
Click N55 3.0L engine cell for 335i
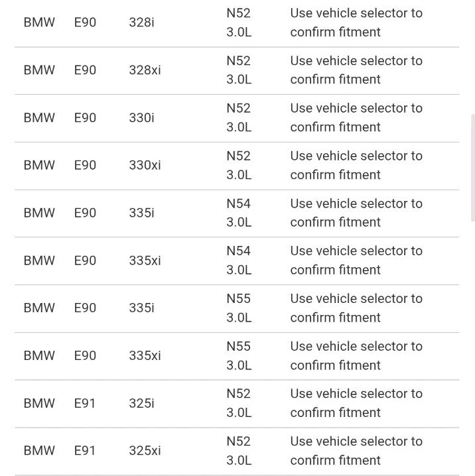pyautogui.click(x=239, y=308)
